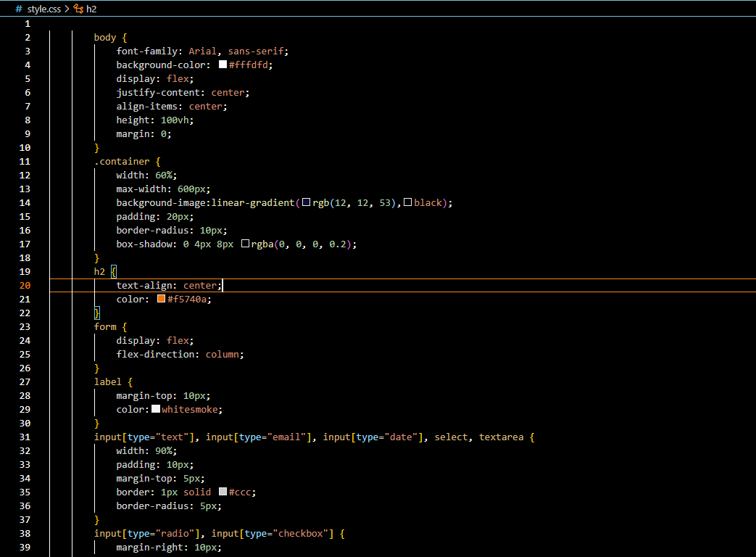Click the 'textarea' selector on line 31
756x557 pixels.
(x=502, y=437)
